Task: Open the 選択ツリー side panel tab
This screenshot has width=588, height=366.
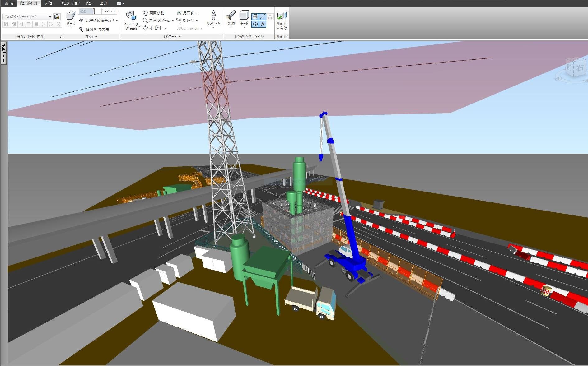Action: [x=4, y=53]
